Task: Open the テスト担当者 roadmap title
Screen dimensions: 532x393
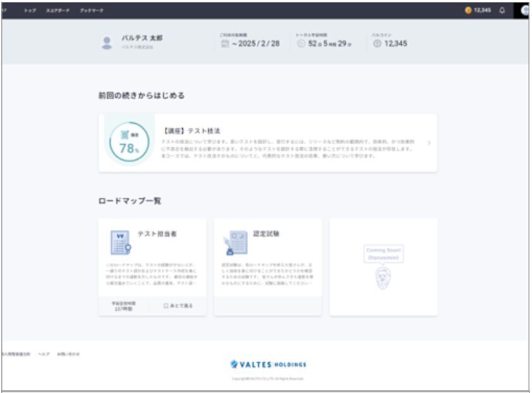Action: 157,234
